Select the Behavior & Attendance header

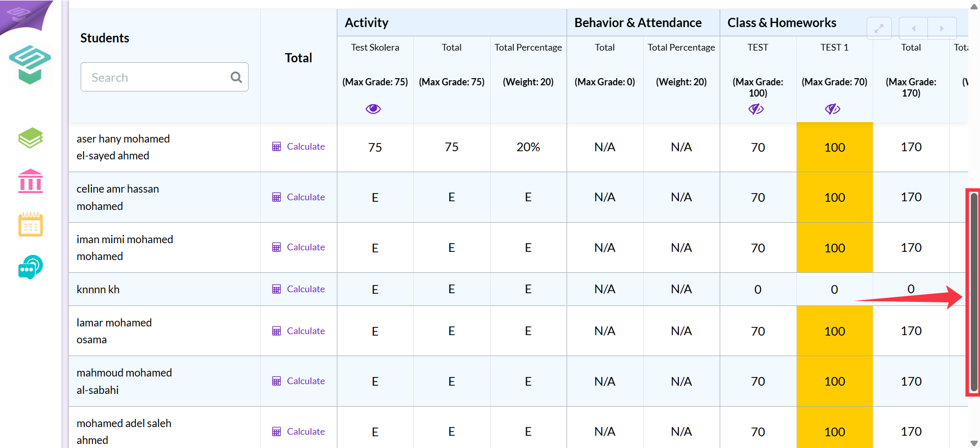(638, 22)
